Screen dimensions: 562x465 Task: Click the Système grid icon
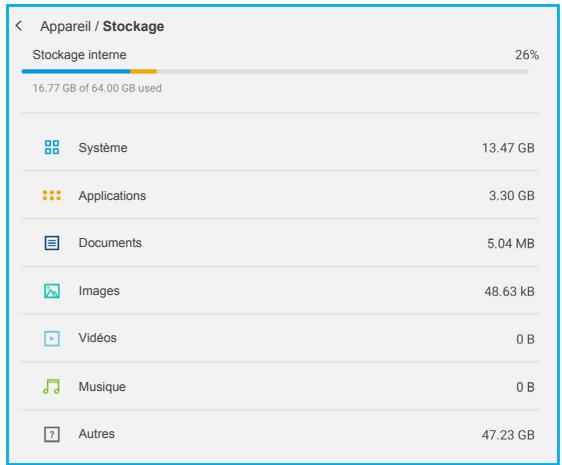click(x=52, y=147)
